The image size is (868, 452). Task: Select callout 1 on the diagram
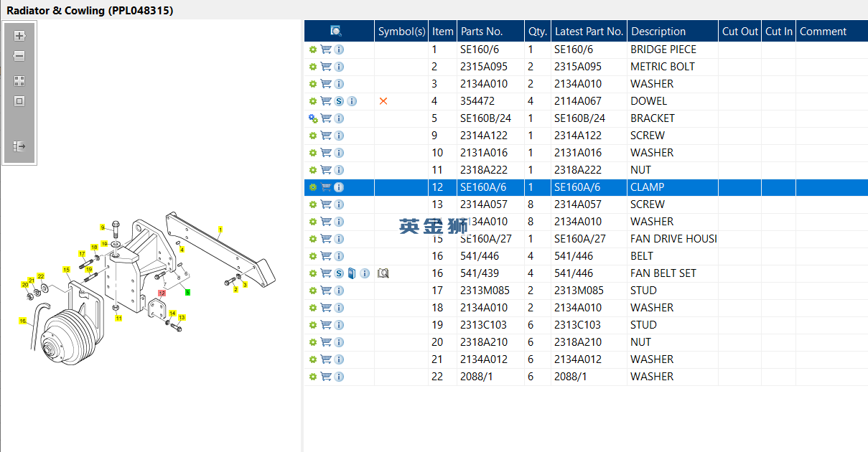tap(220, 230)
